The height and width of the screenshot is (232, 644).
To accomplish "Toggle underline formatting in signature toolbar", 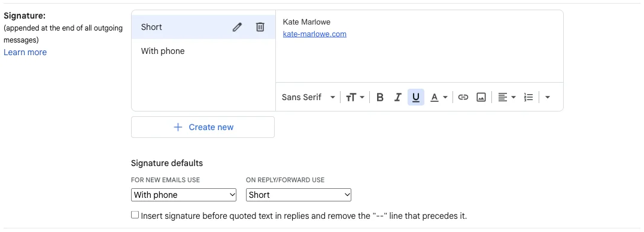I will pyautogui.click(x=415, y=98).
